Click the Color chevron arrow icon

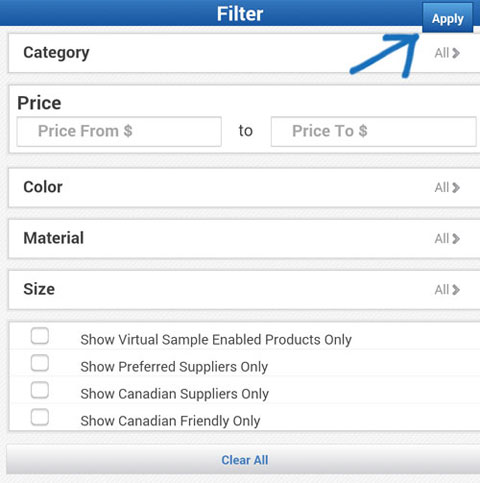click(x=456, y=188)
